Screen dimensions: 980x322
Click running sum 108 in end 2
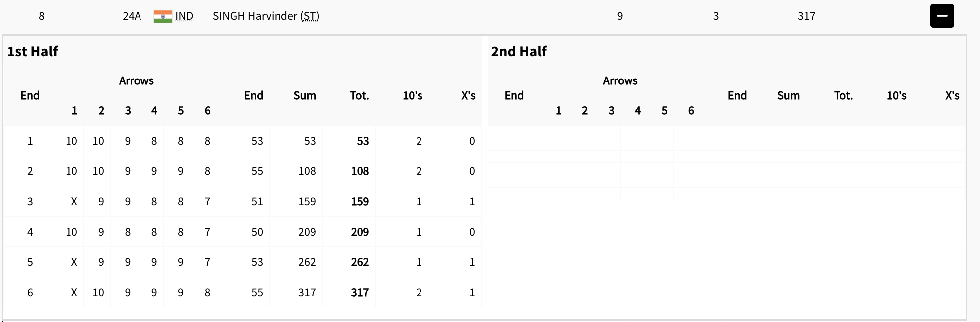[x=307, y=171]
